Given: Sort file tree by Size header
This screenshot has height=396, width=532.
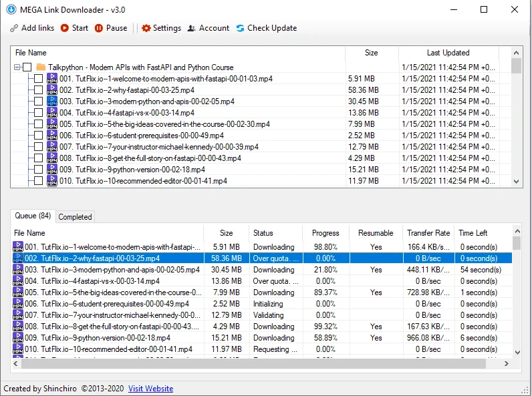Looking at the screenshot, I should 372,53.
